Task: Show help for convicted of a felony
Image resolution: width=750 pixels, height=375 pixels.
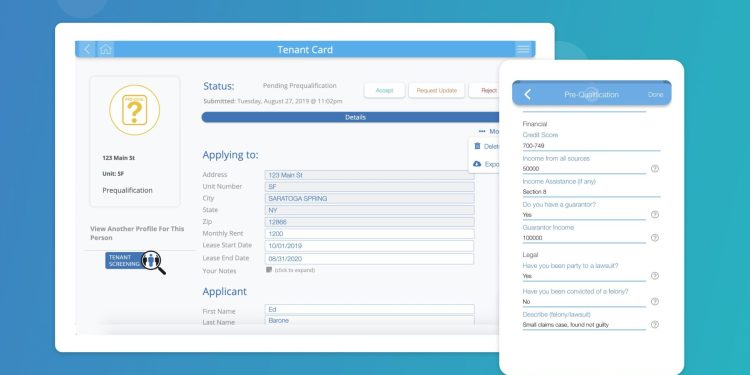Action: click(655, 301)
